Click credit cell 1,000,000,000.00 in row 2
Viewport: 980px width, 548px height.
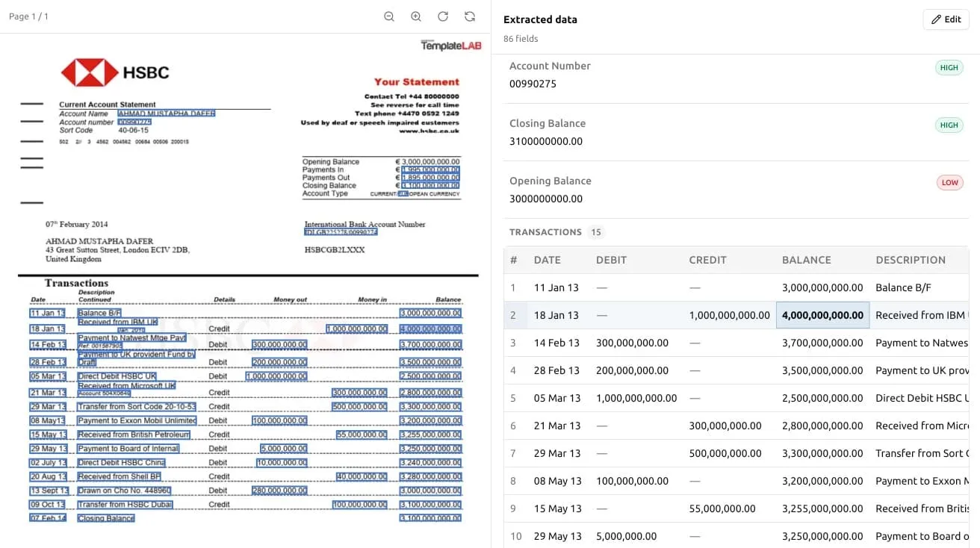(729, 315)
